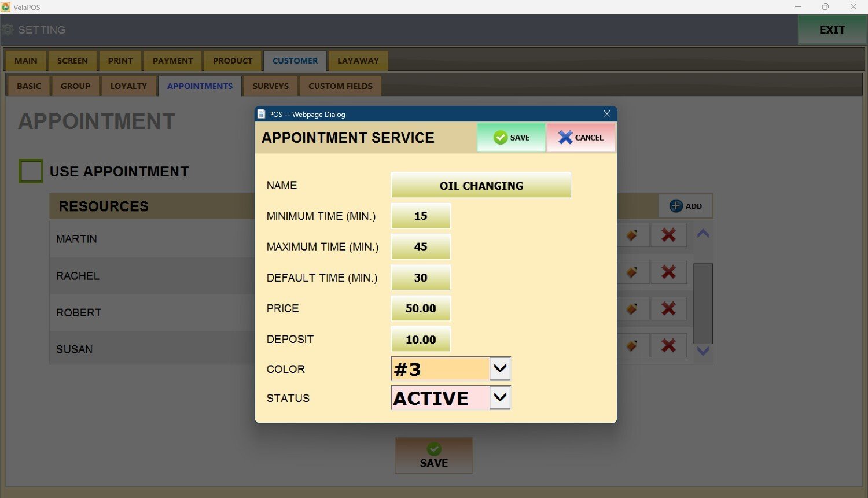This screenshot has height=498, width=868.
Task: Switch to the Loyalty sub-tab
Action: point(128,86)
